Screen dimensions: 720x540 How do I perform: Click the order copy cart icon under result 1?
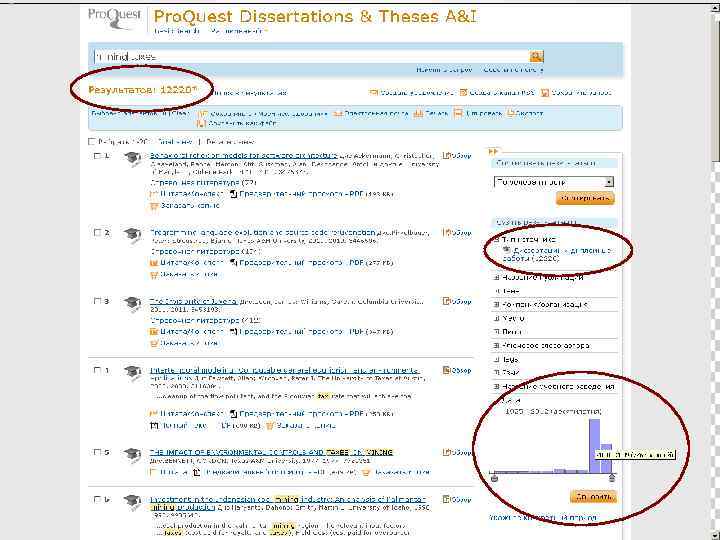click(x=154, y=206)
